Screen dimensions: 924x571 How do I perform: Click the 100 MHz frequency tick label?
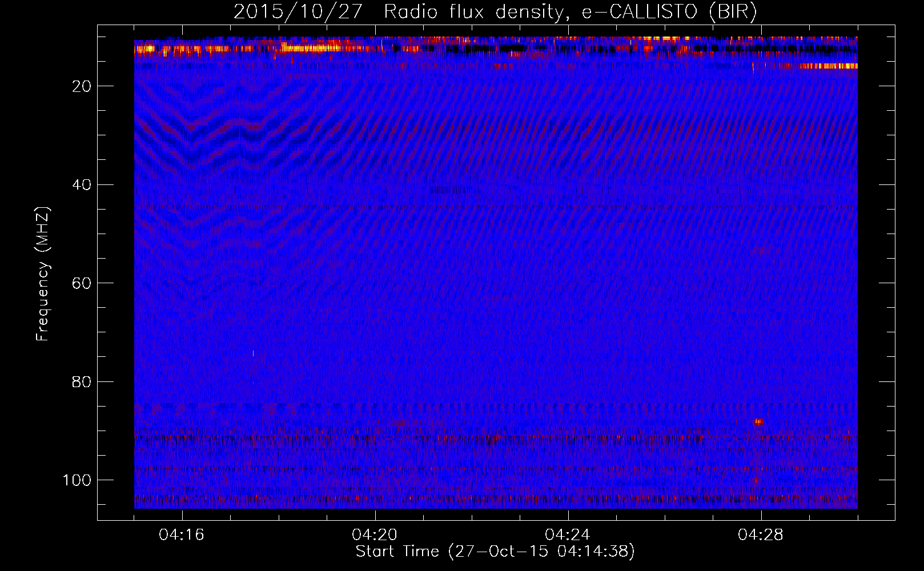point(77,480)
